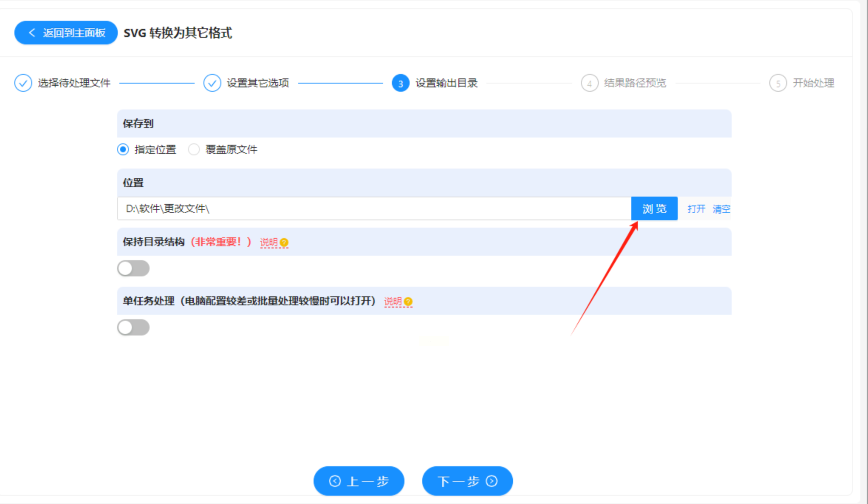Go to previous step with 上一步
The width and height of the screenshot is (868, 504).
(x=359, y=481)
